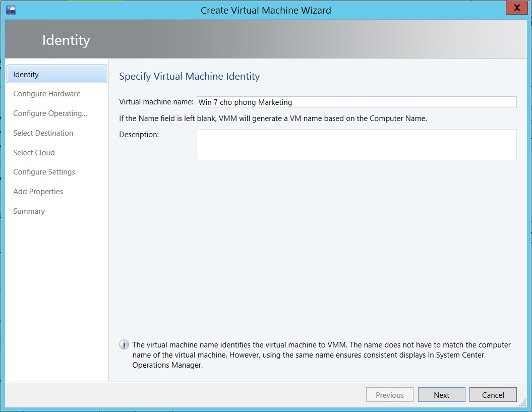Open the Select Destination step

click(43, 133)
